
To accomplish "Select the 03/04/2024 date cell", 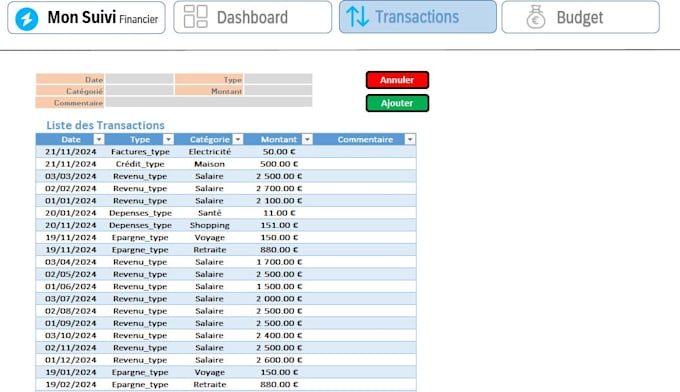I will point(71,262).
